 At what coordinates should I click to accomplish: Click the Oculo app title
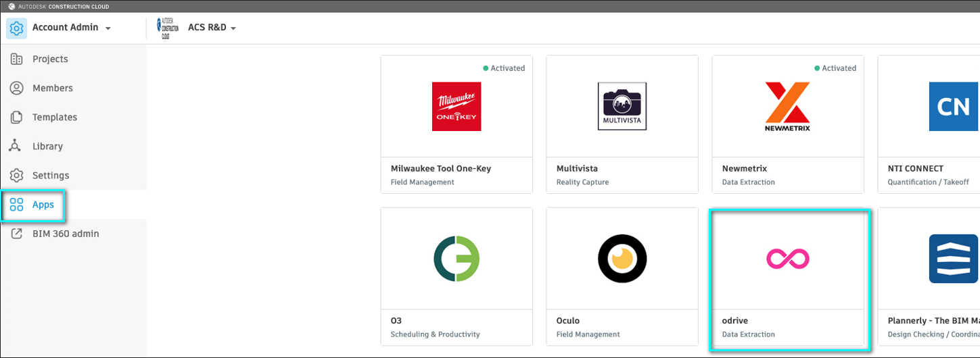coord(568,321)
